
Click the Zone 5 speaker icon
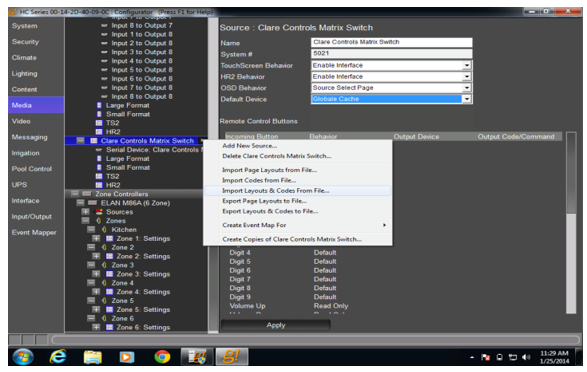(104, 301)
